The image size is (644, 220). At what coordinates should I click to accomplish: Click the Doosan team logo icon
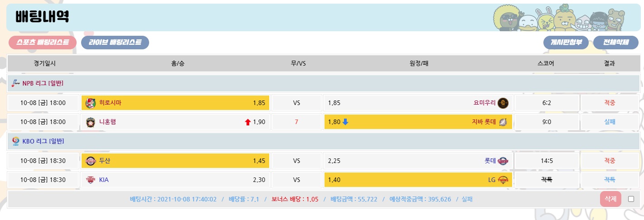tap(91, 160)
